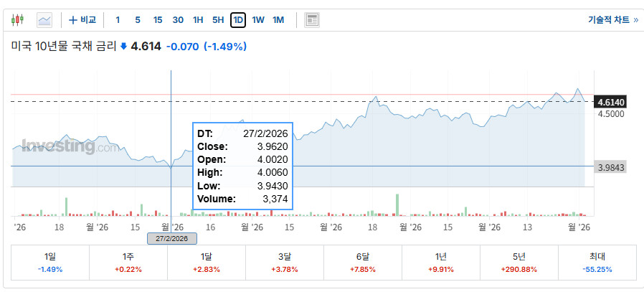Select the 1달 period tab
The width and height of the screenshot is (644, 292).
pyautogui.click(x=206, y=263)
